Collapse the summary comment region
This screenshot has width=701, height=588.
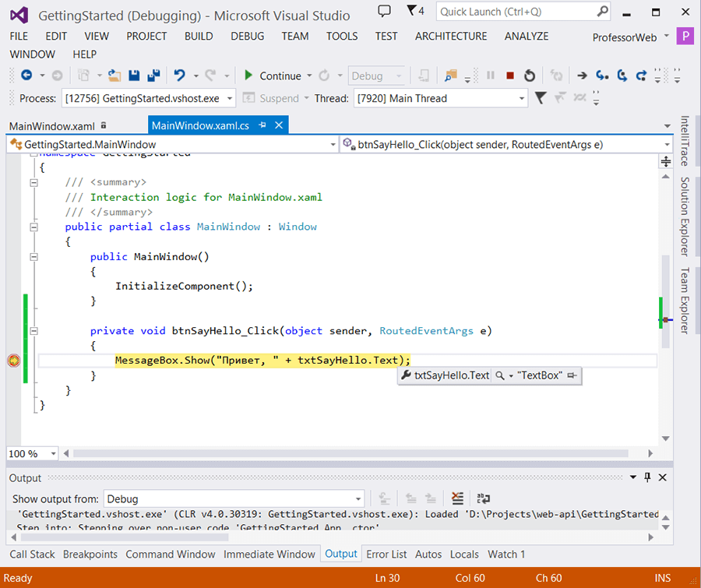click(33, 182)
